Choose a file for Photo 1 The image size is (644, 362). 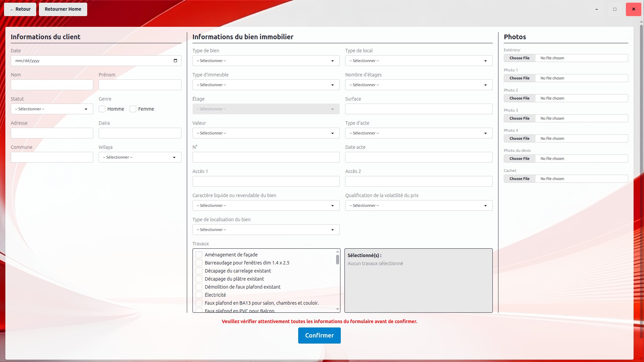(x=520, y=78)
